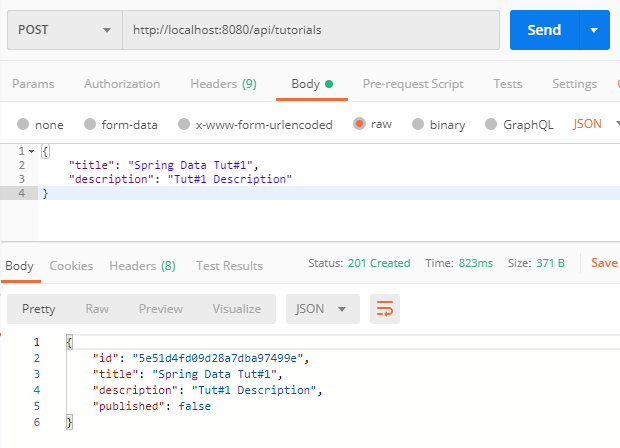Click the response "id" value line

[x=201, y=358]
